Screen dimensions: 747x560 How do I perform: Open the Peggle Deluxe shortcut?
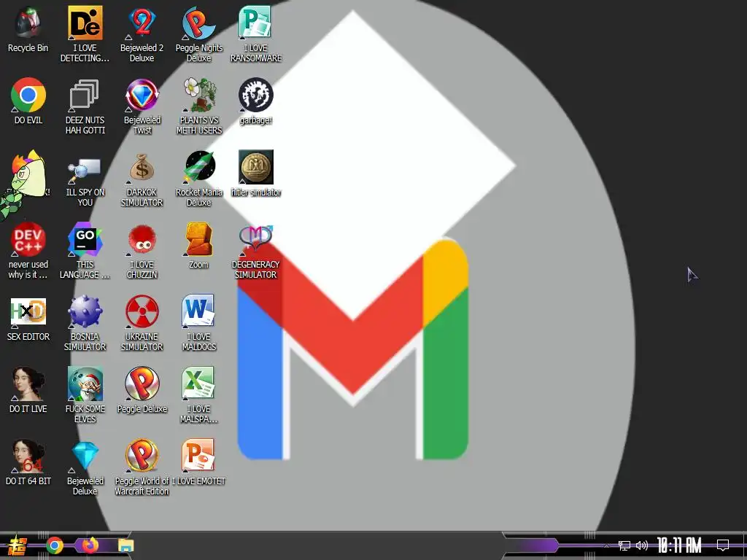pos(142,384)
